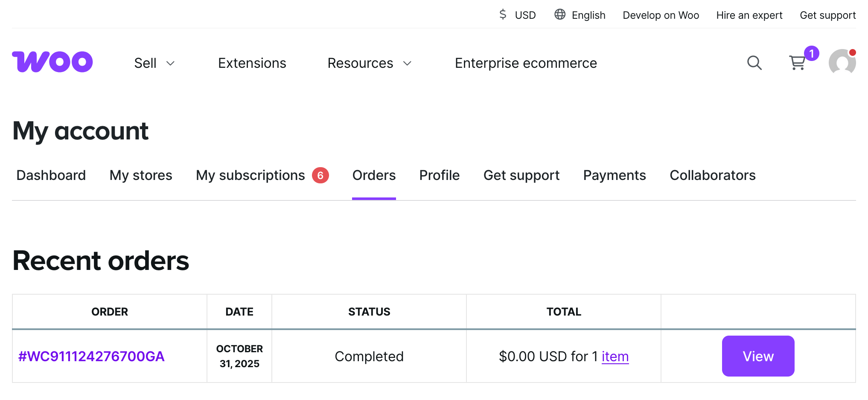Open the shopping cart icon
Viewport: 868px width, 400px height.
(797, 63)
